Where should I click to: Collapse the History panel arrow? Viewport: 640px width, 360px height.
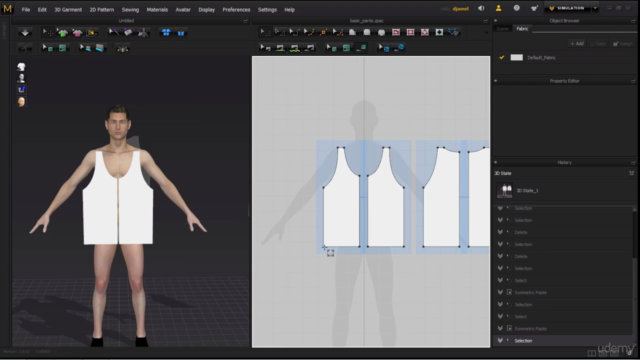click(496, 162)
